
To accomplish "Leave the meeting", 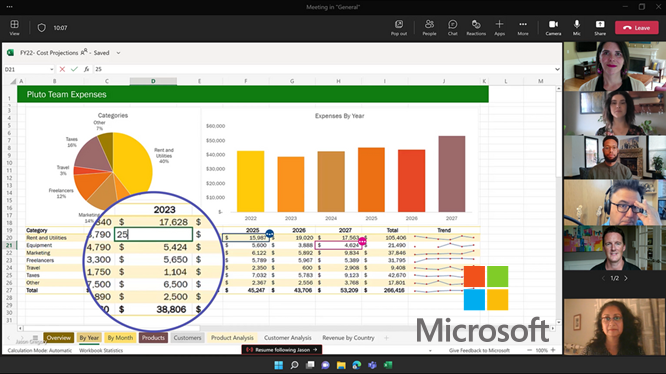I will click(x=637, y=28).
